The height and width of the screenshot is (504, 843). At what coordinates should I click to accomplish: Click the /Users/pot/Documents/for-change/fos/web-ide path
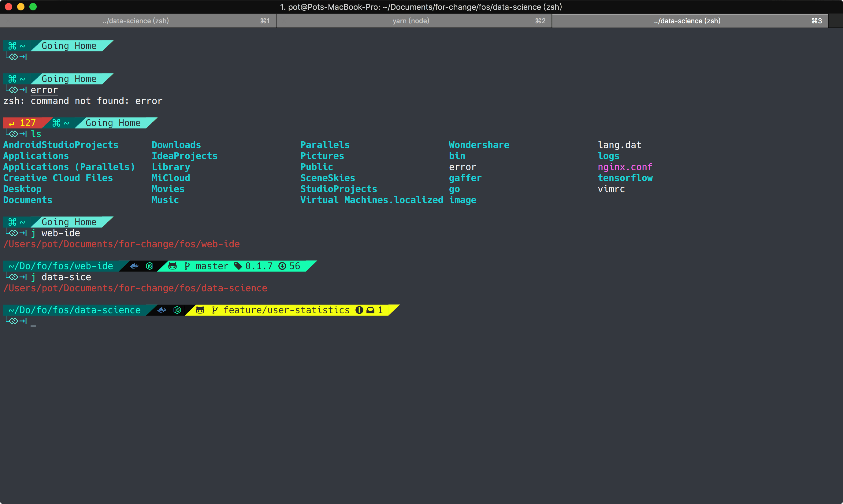[121, 244]
